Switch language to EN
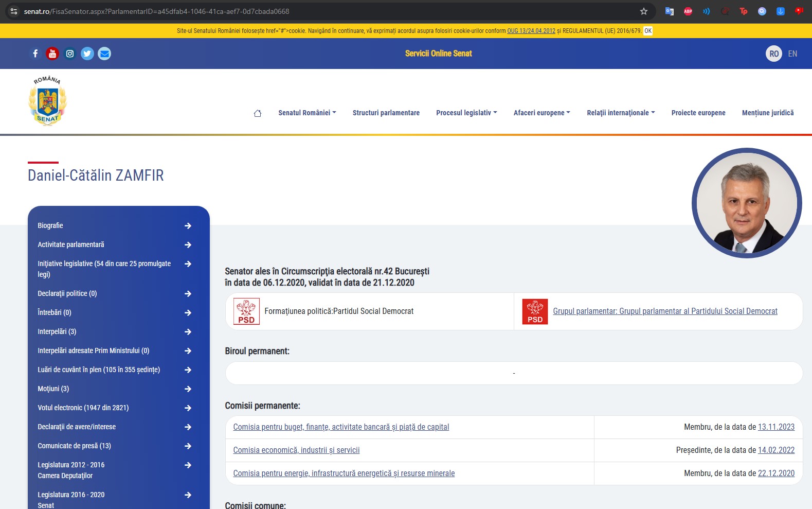812x509 pixels. 792,54
